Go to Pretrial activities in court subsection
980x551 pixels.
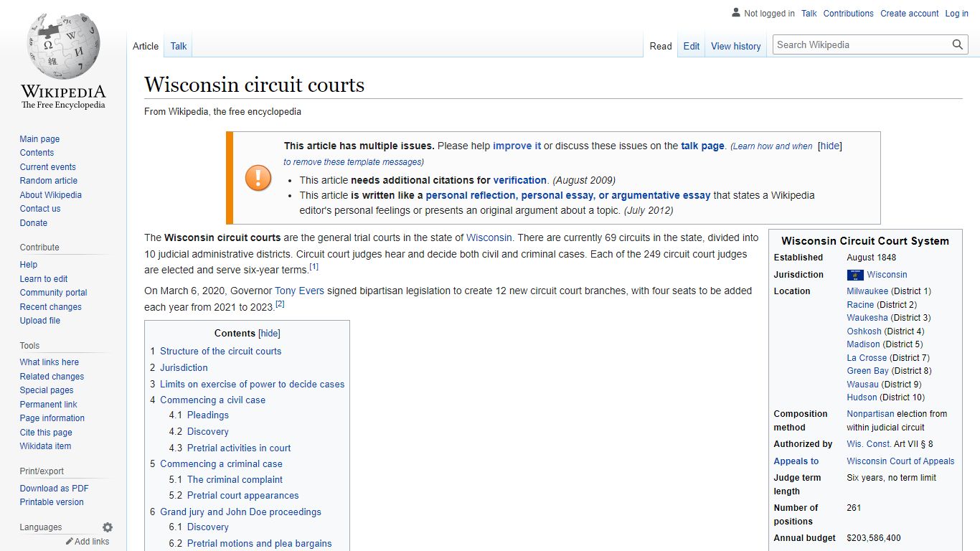[239, 448]
